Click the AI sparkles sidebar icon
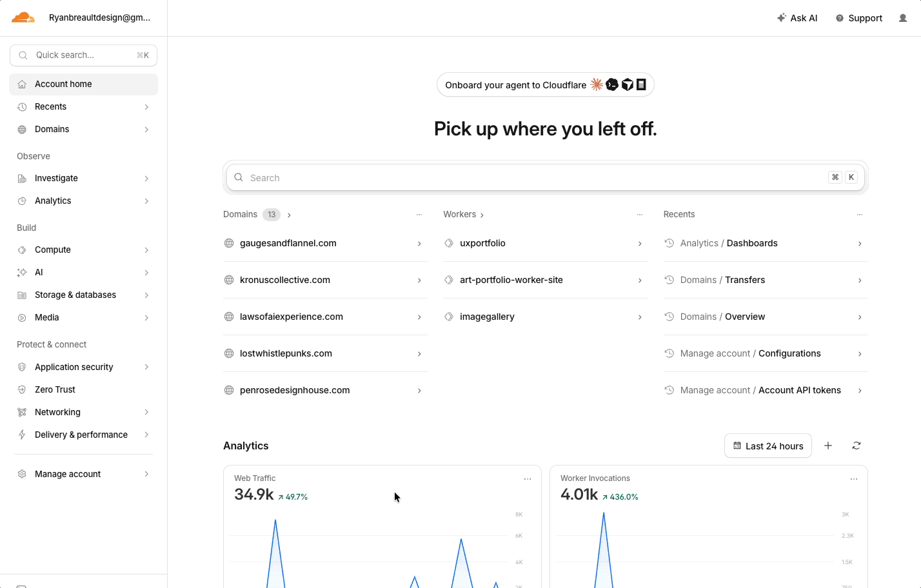 tap(22, 273)
